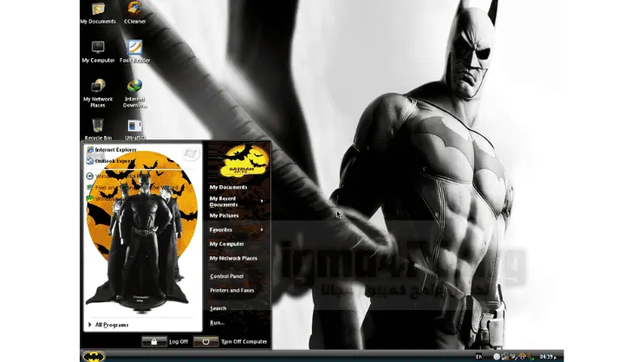Click the Turn Off Computer power button
Viewport: 644px width, 362px height.
click(205, 341)
